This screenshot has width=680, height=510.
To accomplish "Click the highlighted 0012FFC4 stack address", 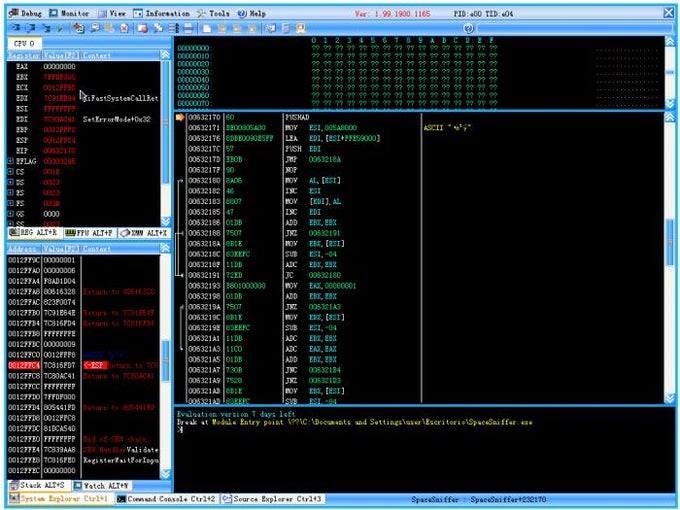I will pyautogui.click(x=22, y=366).
